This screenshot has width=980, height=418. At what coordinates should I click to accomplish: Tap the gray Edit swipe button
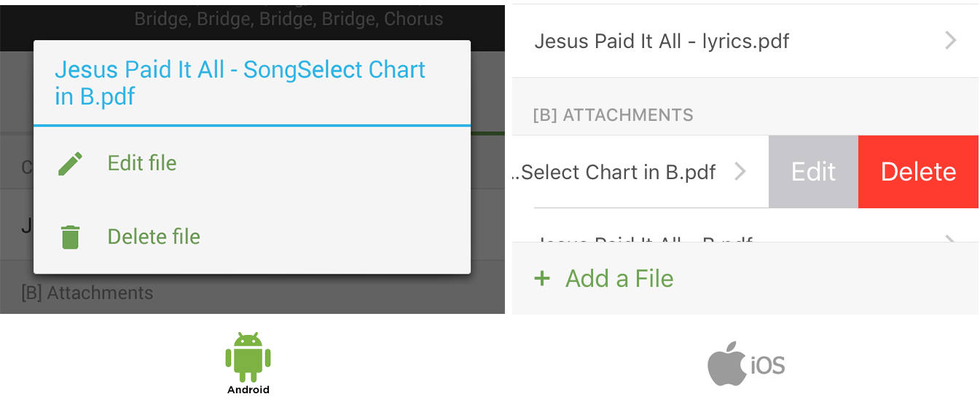pos(813,172)
